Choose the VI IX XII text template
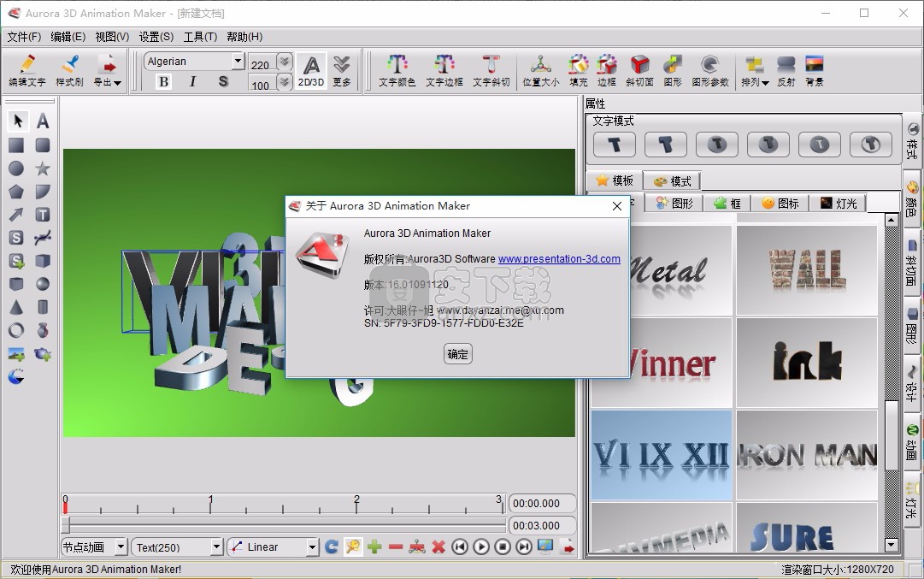The image size is (924, 579). click(x=662, y=455)
